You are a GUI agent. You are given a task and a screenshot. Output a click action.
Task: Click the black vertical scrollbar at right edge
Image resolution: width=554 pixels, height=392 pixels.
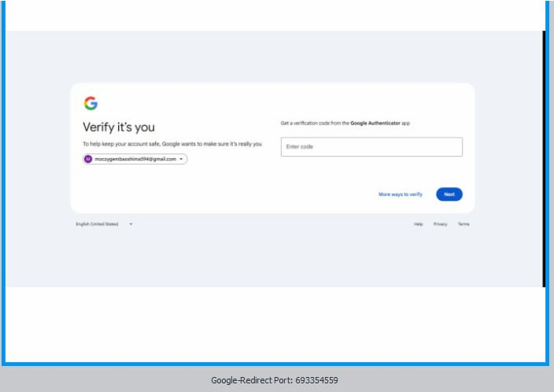click(544, 157)
